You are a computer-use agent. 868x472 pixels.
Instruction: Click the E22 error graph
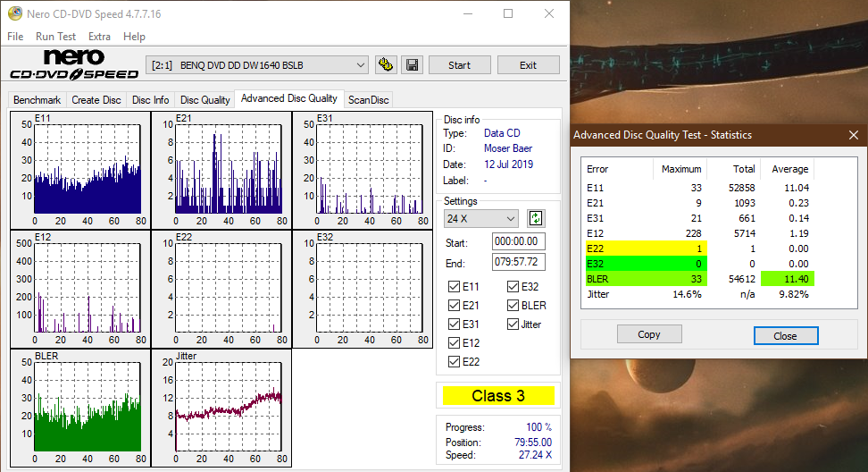[221, 289]
